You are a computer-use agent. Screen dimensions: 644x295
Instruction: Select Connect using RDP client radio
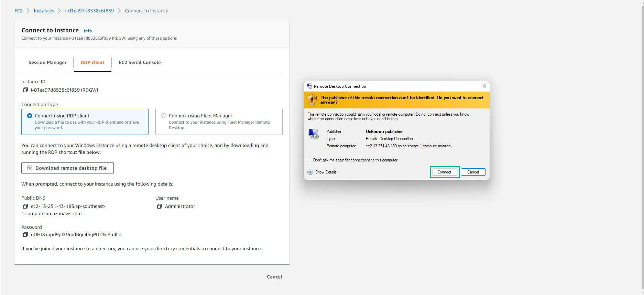tap(30, 116)
